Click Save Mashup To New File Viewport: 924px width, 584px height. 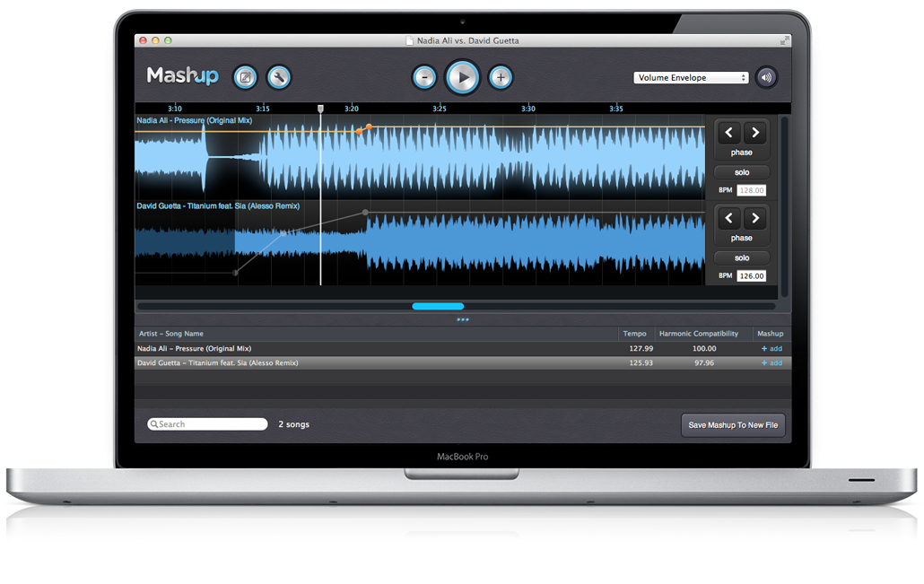[x=733, y=425]
